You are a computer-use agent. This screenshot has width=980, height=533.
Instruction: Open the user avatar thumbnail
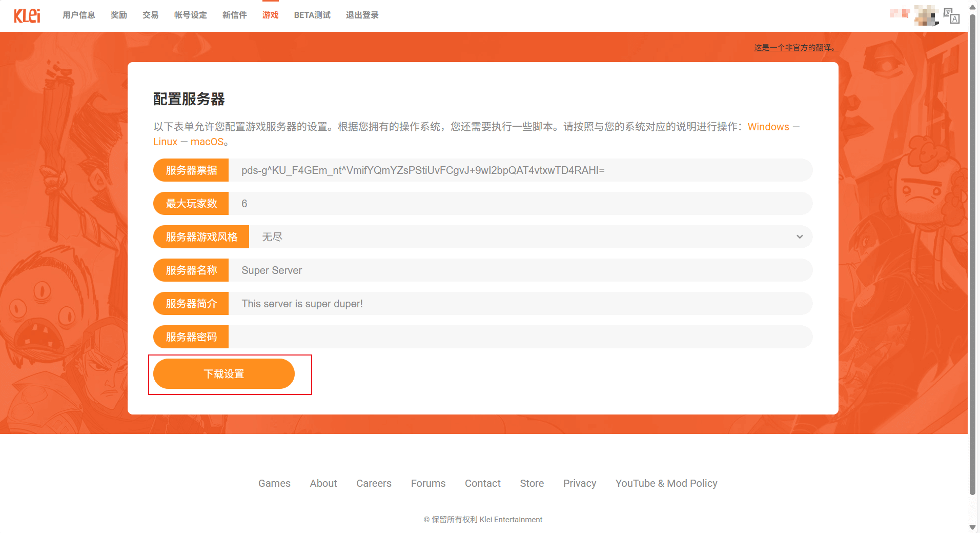[x=926, y=15]
